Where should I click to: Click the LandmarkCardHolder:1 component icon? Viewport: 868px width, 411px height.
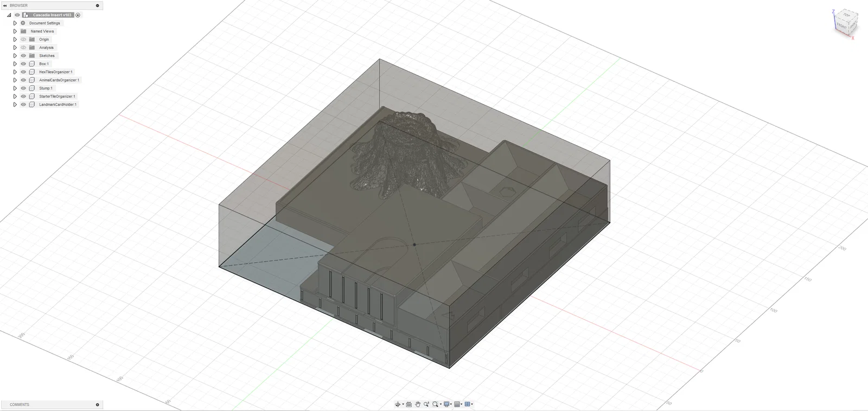coord(32,105)
